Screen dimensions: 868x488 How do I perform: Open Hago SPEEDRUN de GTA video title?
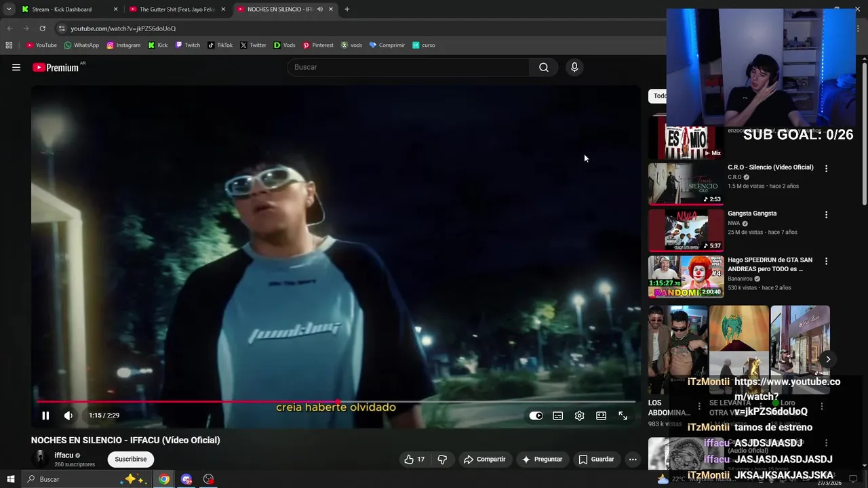[x=770, y=264]
